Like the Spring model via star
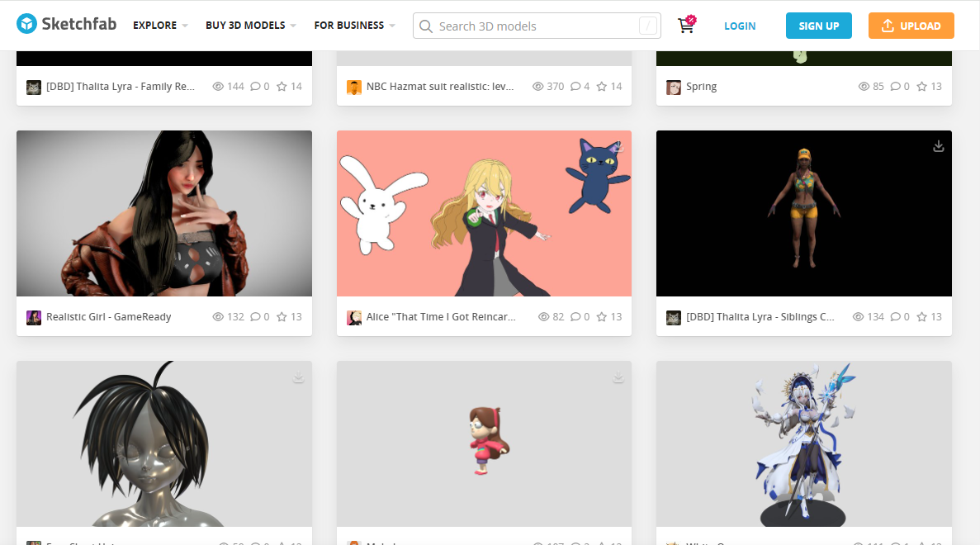 [922, 86]
